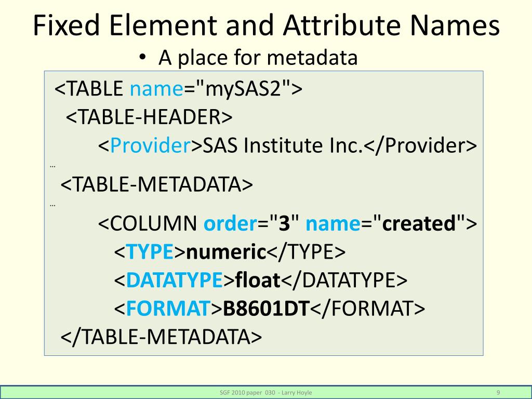Click the '<FORMAT>B8601DT</FORMAT>' line

270,309
